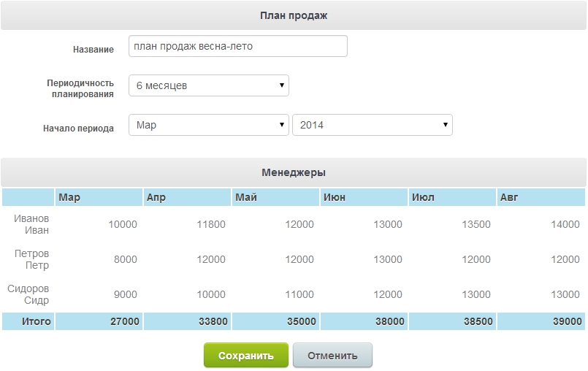Click the Мар column header
The height and width of the screenshot is (371, 588).
coord(99,198)
